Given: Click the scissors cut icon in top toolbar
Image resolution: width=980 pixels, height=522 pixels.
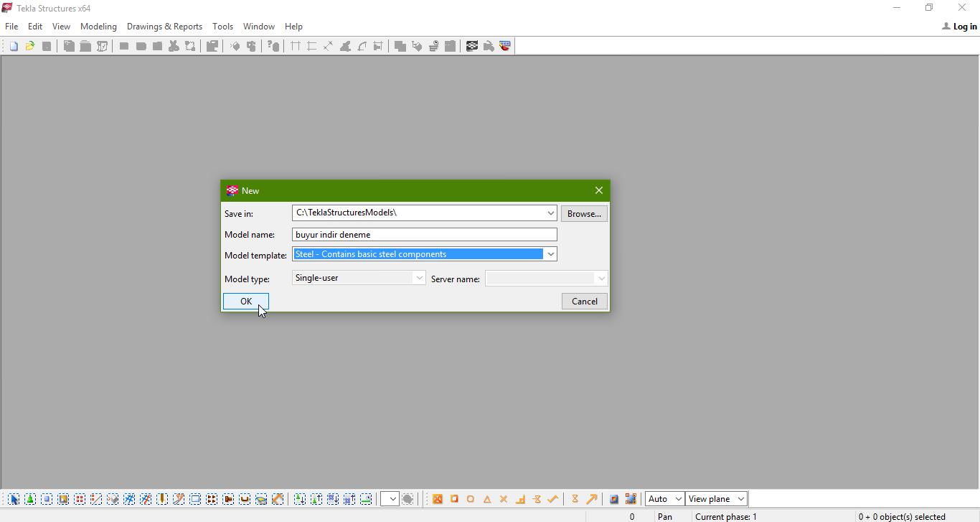Looking at the screenshot, I should pyautogui.click(x=174, y=46).
